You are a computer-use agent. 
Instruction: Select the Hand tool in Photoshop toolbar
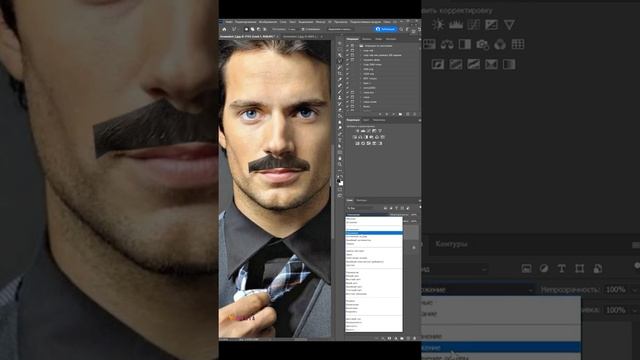(340, 159)
